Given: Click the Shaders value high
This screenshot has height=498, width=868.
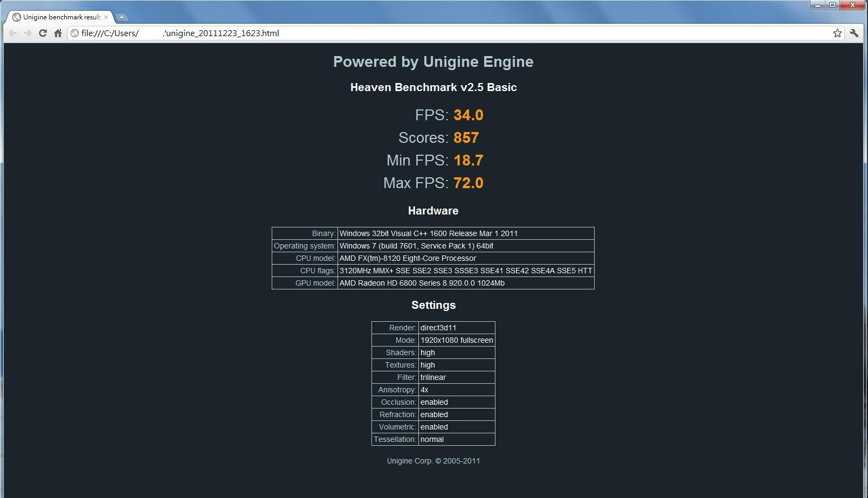Looking at the screenshot, I should coord(457,352).
